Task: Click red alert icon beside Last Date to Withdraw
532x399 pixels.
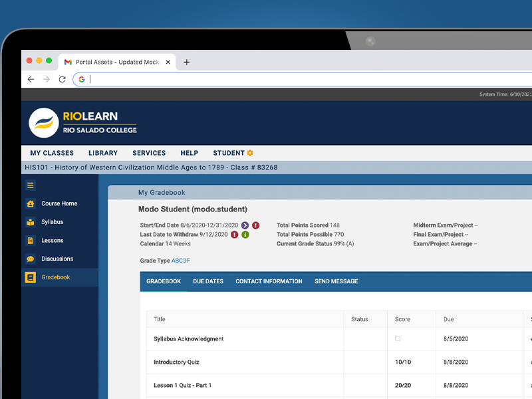Action: coord(235,235)
